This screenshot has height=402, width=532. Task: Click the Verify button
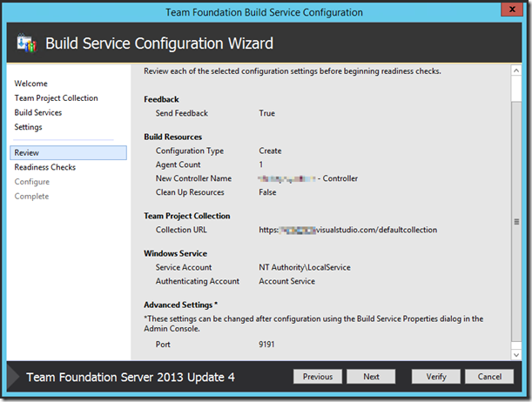(x=436, y=377)
